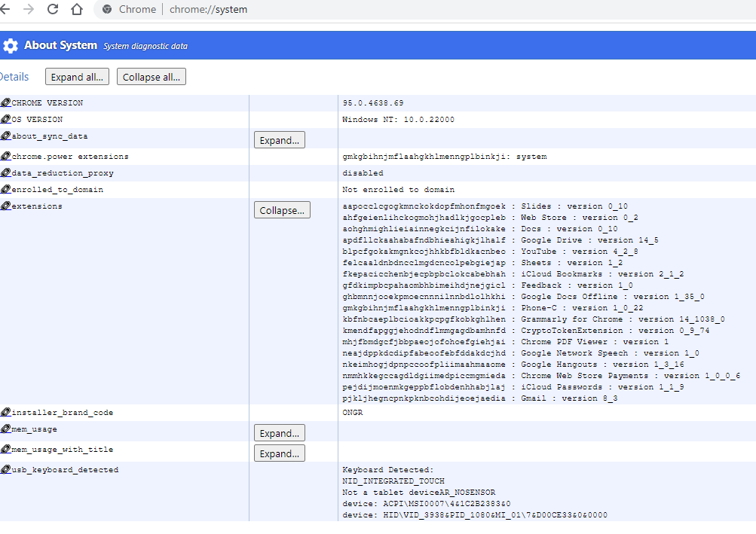Select the extensions row label
Screen dimensions: 756x534
37,206
